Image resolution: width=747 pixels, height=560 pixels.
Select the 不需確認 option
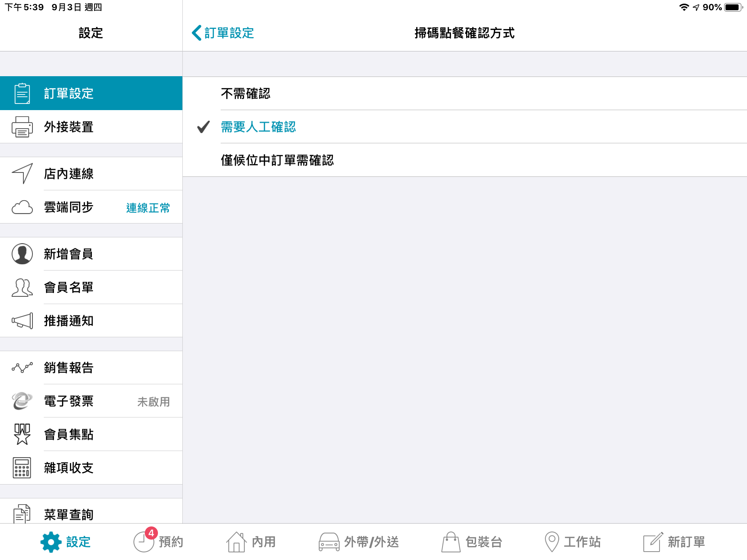point(245,94)
